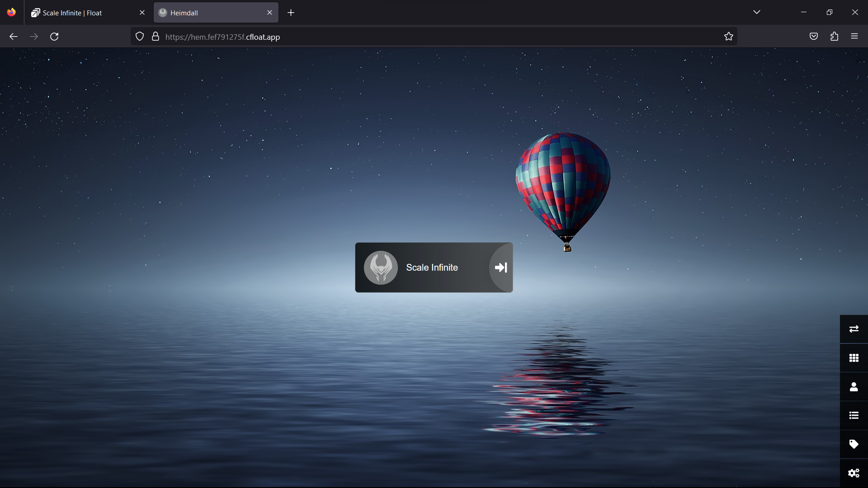The height and width of the screenshot is (488, 868).
Task: Show site security lock information
Action: (x=156, y=37)
